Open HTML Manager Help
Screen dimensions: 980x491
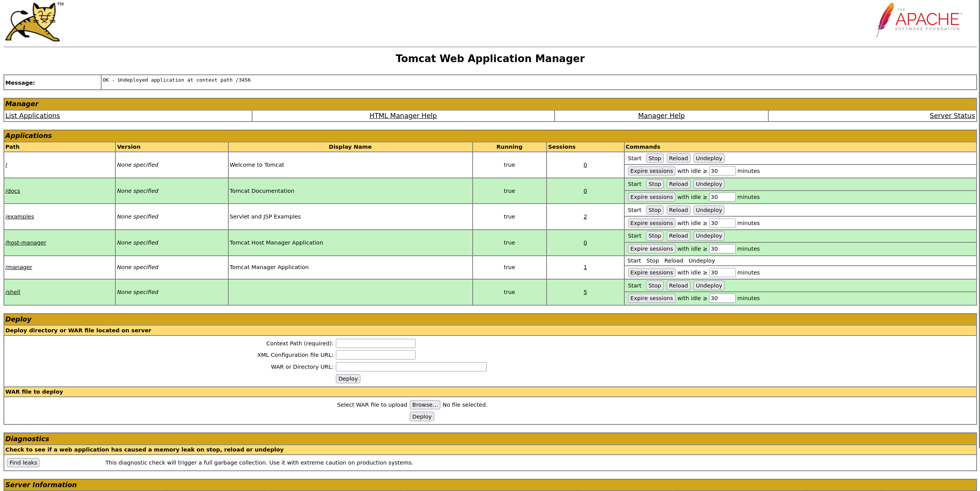pyautogui.click(x=403, y=116)
